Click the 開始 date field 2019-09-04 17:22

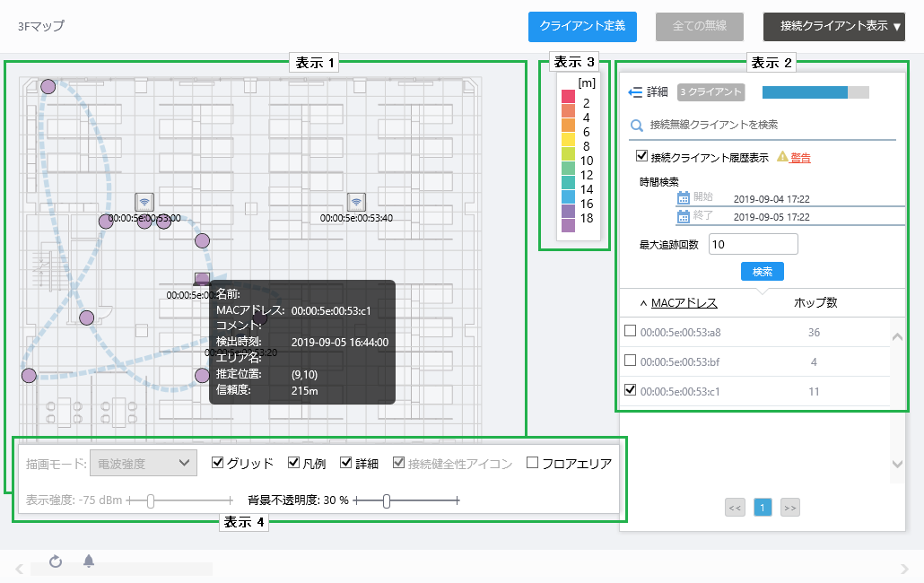coord(771,199)
